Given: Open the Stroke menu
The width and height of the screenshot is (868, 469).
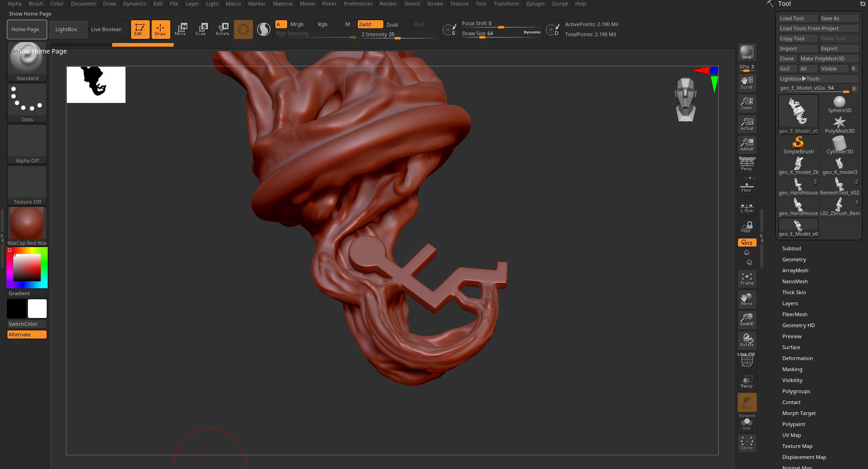Looking at the screenshot, I should tap(435, 4).
